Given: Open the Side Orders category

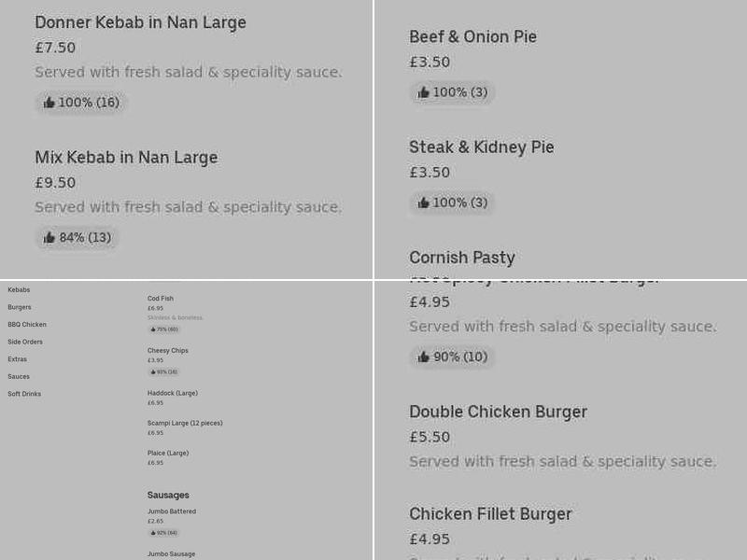Looking at the screenshot, I should 25,342.
